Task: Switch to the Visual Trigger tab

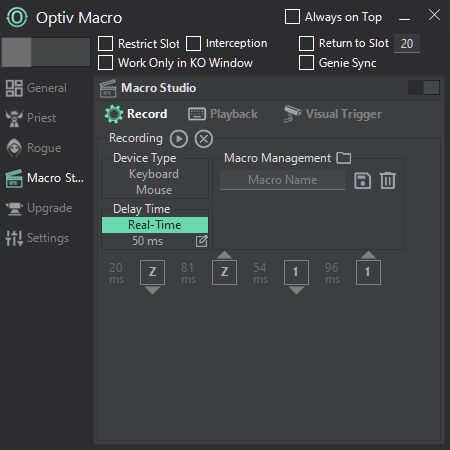Action: 333,114
